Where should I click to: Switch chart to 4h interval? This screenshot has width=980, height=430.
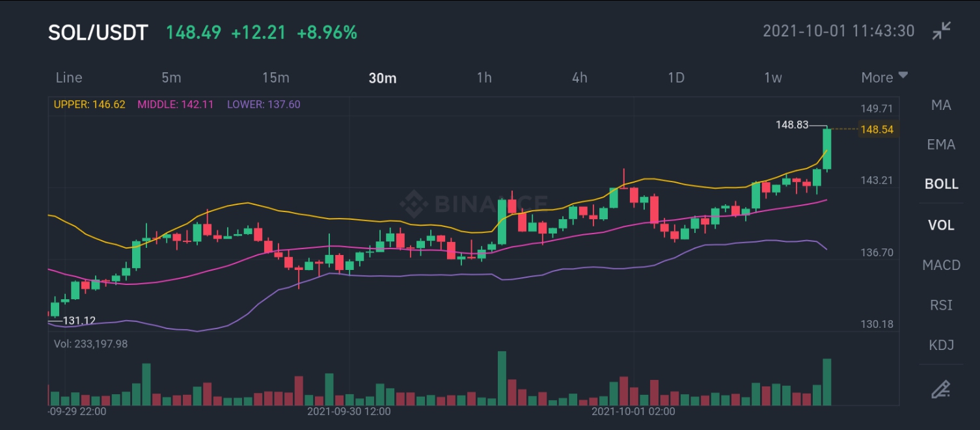coord(579,77)
